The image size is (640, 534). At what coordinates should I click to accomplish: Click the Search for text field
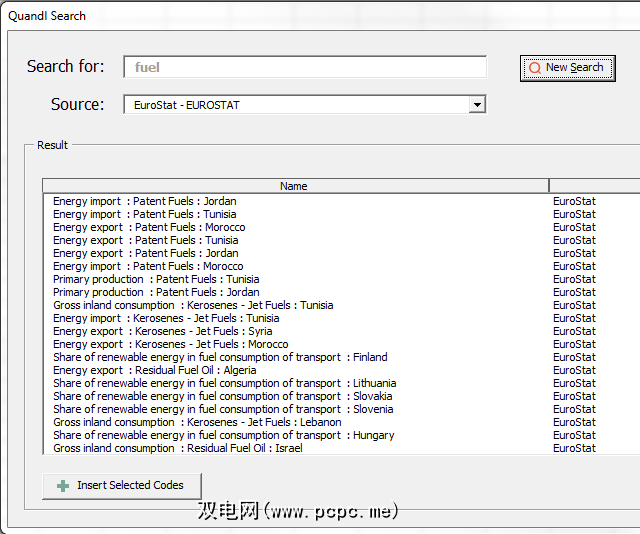point(305,67)
